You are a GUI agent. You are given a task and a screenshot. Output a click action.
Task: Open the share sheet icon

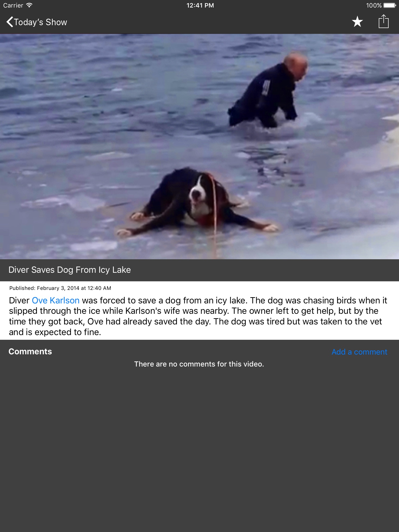click(x=383, y=21)
